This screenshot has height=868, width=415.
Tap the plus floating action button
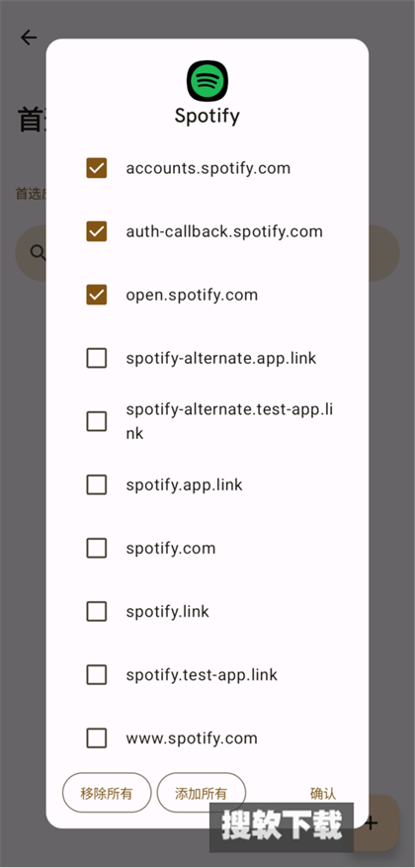click(372, 823)
